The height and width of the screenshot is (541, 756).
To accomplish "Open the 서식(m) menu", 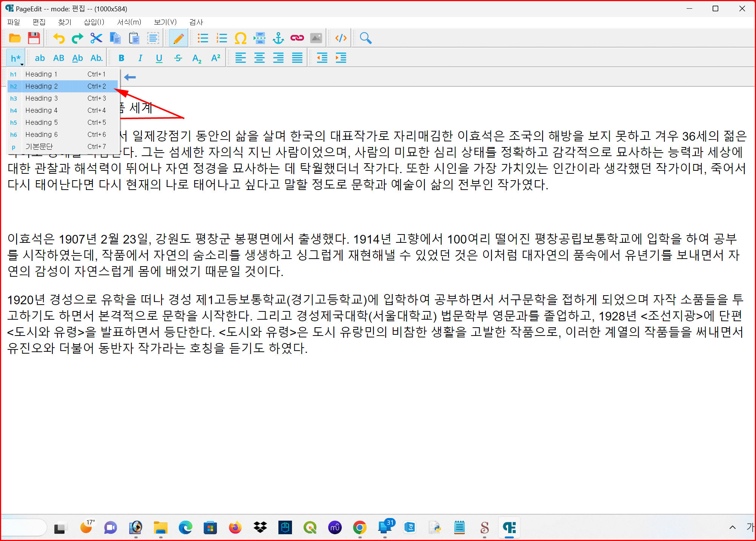I will click(x=129, y=22).
